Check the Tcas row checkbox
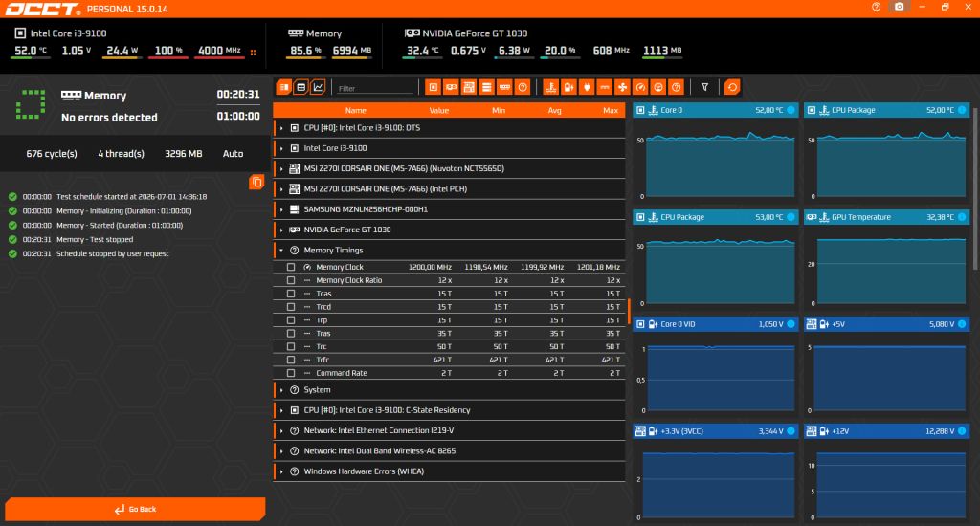 click(291, 294)
